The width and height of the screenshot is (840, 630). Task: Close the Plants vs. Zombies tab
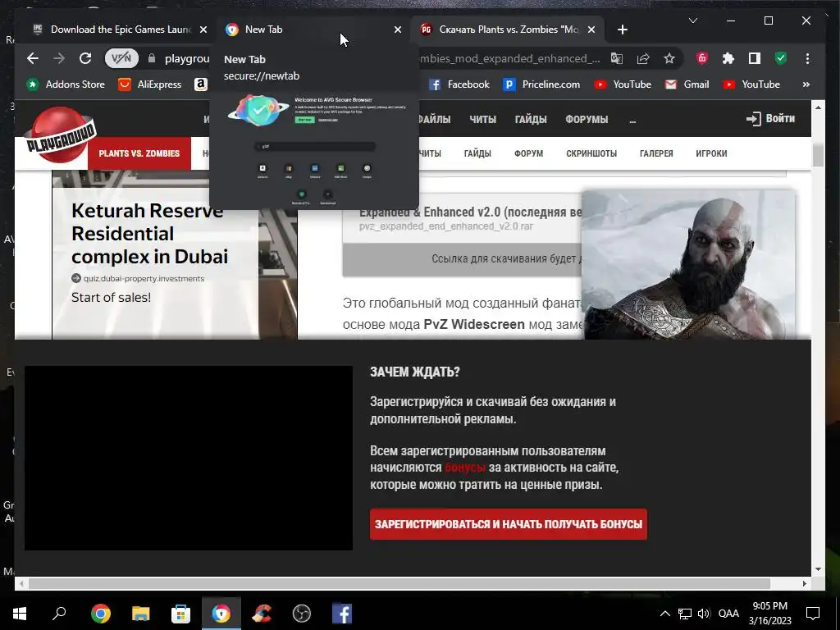tap(591, 30)
